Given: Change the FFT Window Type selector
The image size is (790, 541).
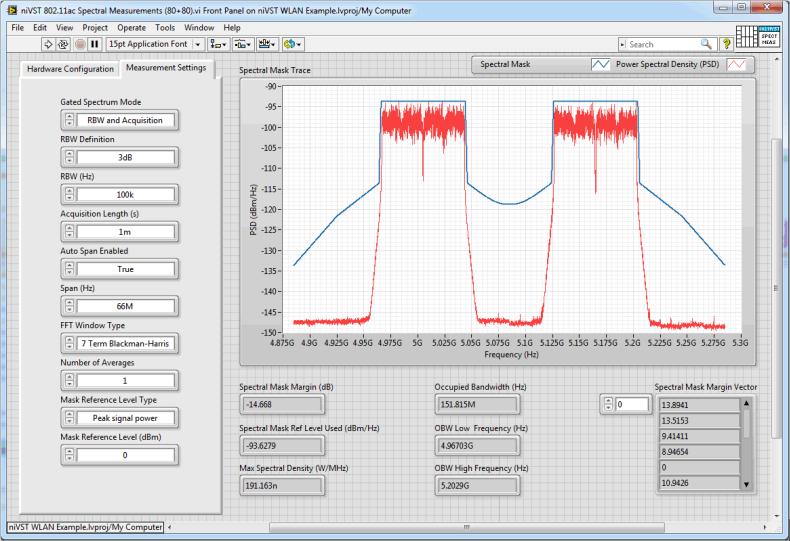Looking at the screenshot, I should 125,343.
